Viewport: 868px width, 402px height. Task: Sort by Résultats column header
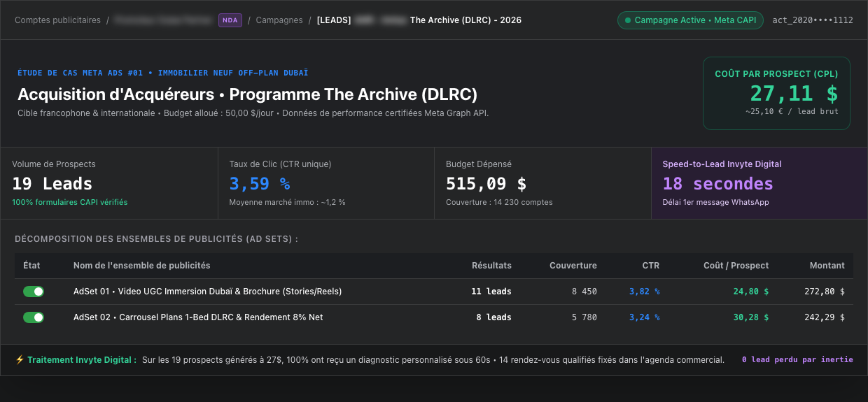pos(491,266)
